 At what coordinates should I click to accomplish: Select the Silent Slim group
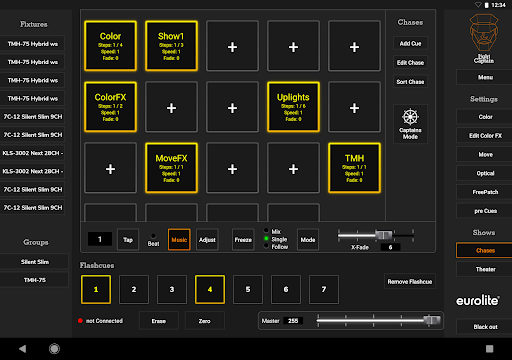point(35,262)
